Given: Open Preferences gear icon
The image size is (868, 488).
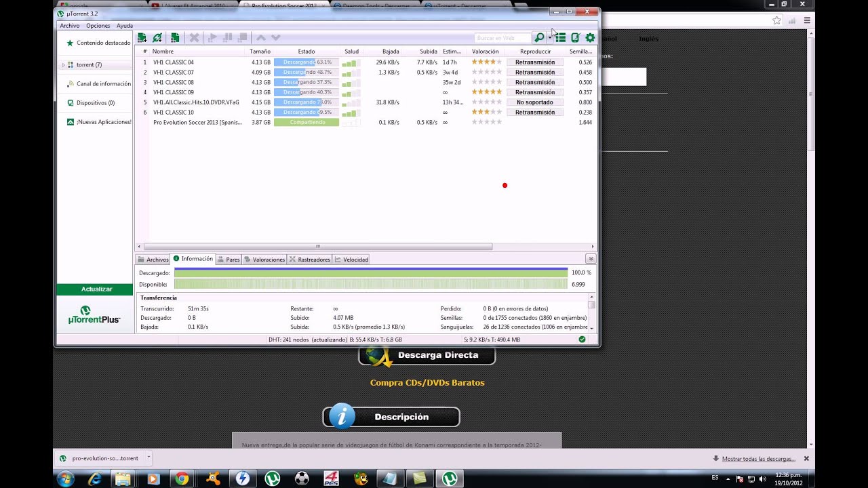Looking at the screenshot, I should (x=590, y=38).
